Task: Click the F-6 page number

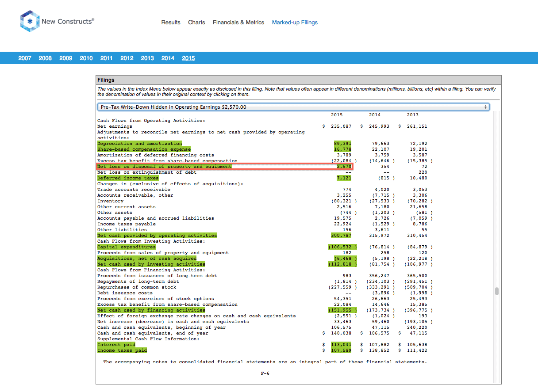Action: pyautogui.click(x=265, y=373)
